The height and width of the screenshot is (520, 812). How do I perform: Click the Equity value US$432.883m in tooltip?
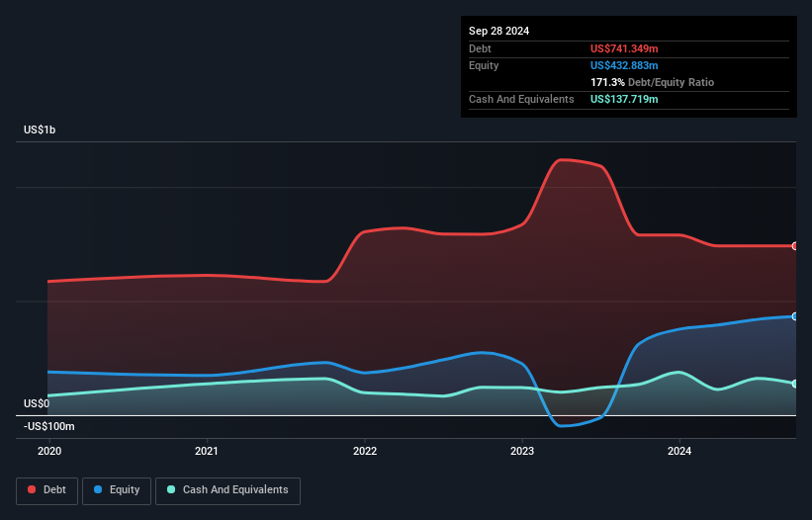(x=624, y=65)
